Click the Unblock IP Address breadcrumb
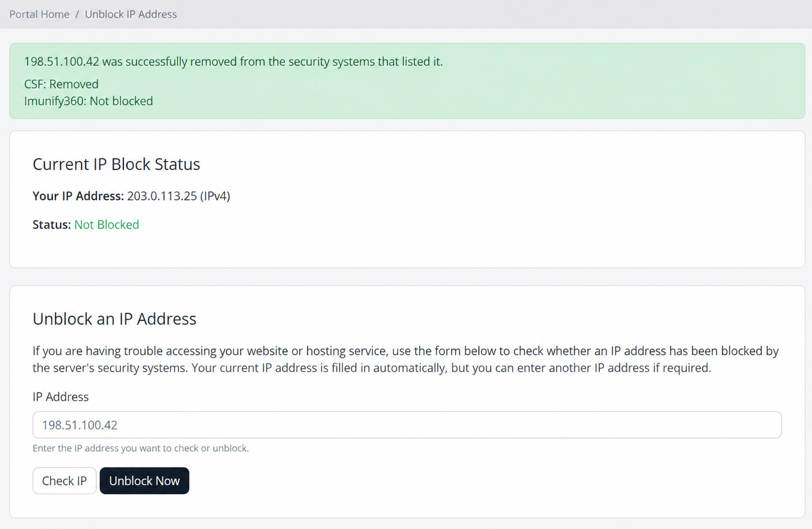 coord(131,14)
